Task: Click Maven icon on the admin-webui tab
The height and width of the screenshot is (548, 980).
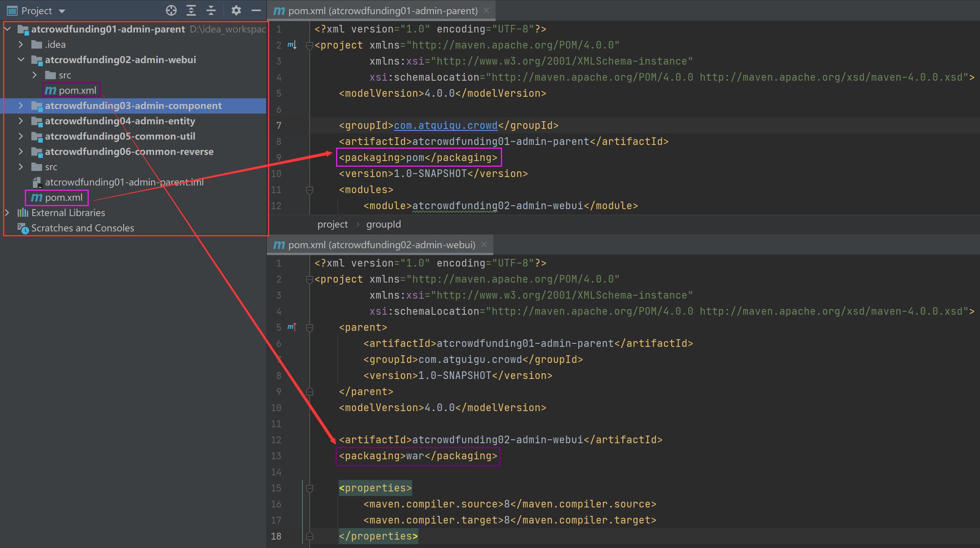Action: [x=279, y=245]
